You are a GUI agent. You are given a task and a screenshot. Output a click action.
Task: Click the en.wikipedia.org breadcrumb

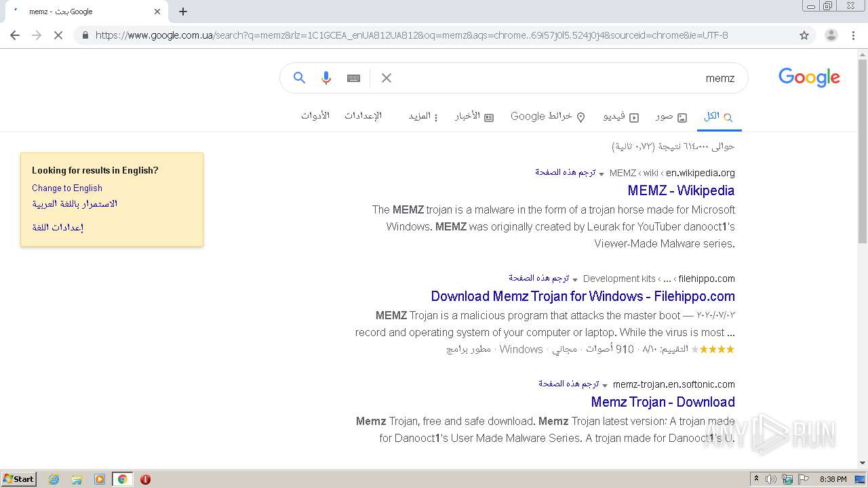(701, 174)
